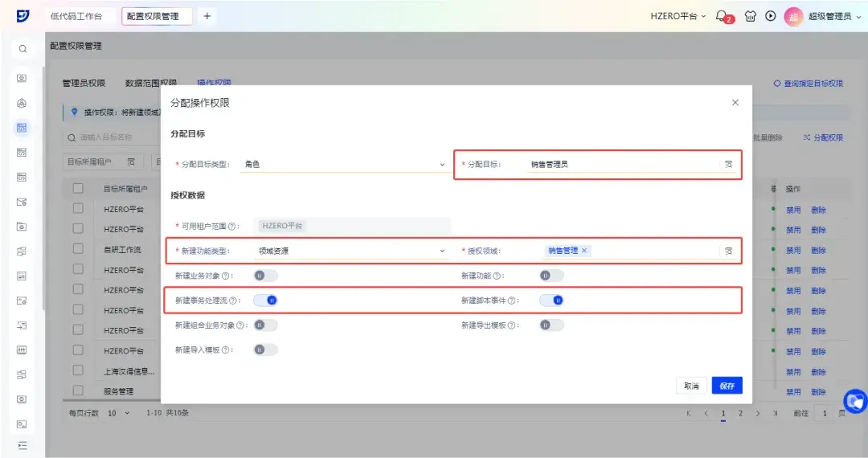Go to next page arrow in pagination
This screenshot has height=458, width=868.
click(x=758, y=413)
